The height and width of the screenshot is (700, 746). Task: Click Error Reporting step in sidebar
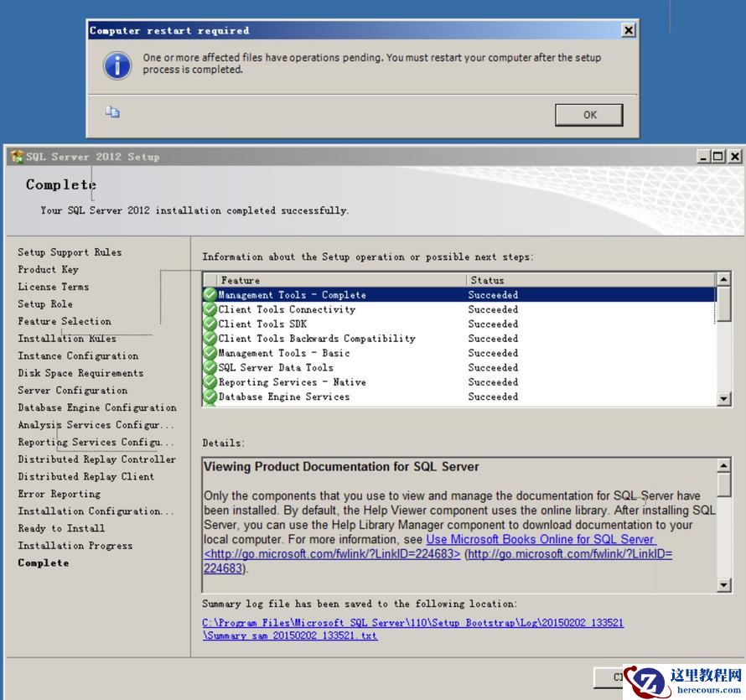click(59, 494)
